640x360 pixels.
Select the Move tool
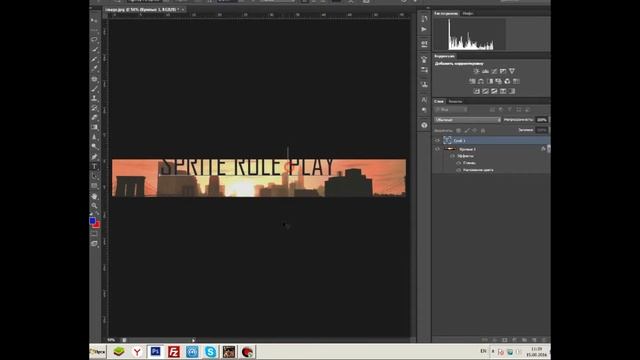(x=94, y=20)
